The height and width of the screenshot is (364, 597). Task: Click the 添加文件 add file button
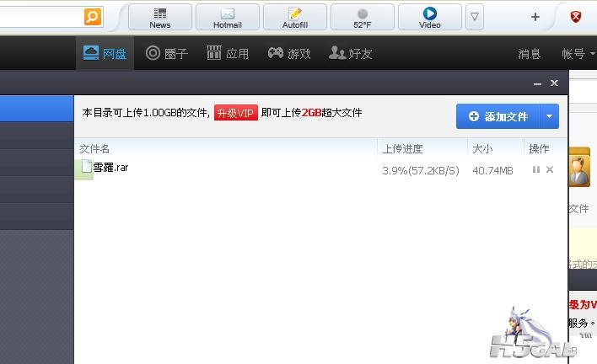(x=497, y=116)
